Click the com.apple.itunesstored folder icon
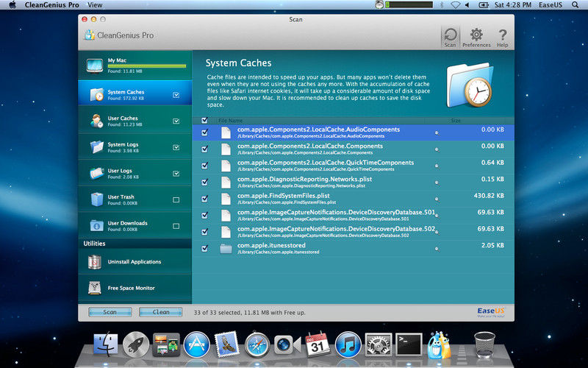Screen dimensions: 588x368 [x=226, y=248]
